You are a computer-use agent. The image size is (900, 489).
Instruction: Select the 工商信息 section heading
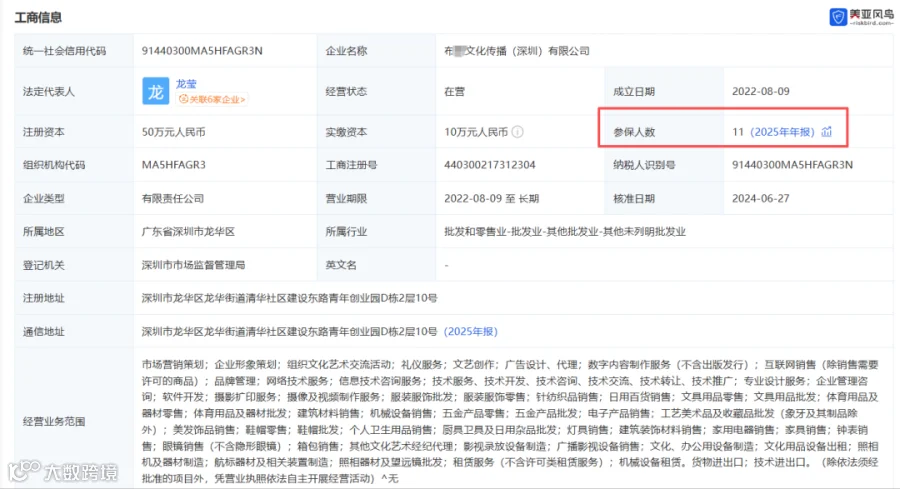point(38,17)
